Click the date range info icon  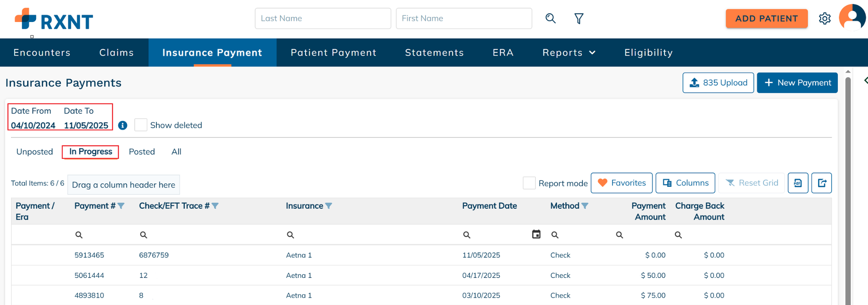(122, 125)
